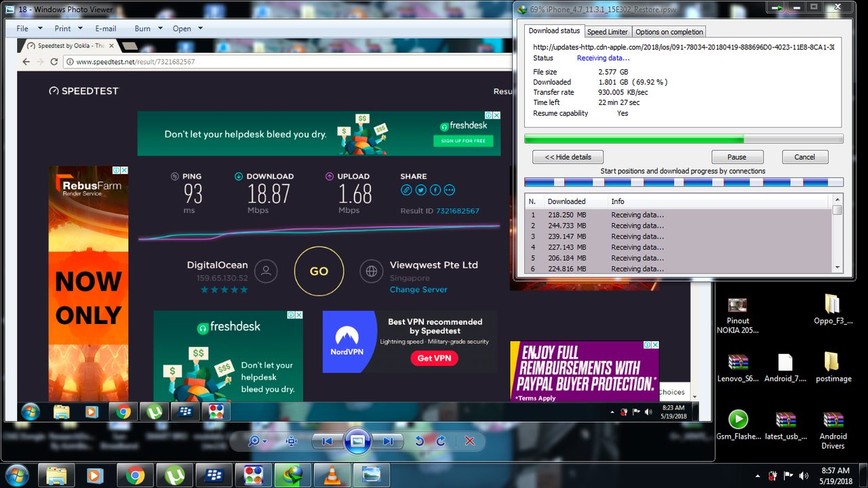Click E-mail in Photo Viewer toolbar
868x488 pixels.
106,28
